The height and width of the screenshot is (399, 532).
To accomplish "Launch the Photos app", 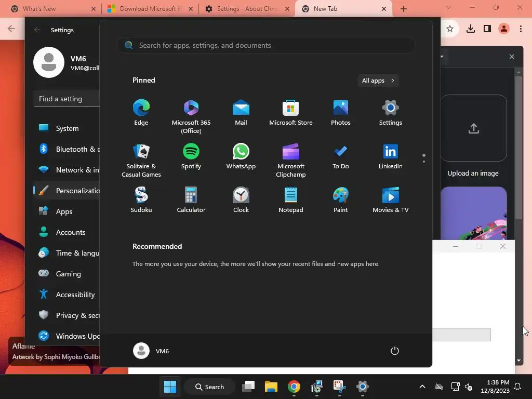I will [x=341, y=113].
